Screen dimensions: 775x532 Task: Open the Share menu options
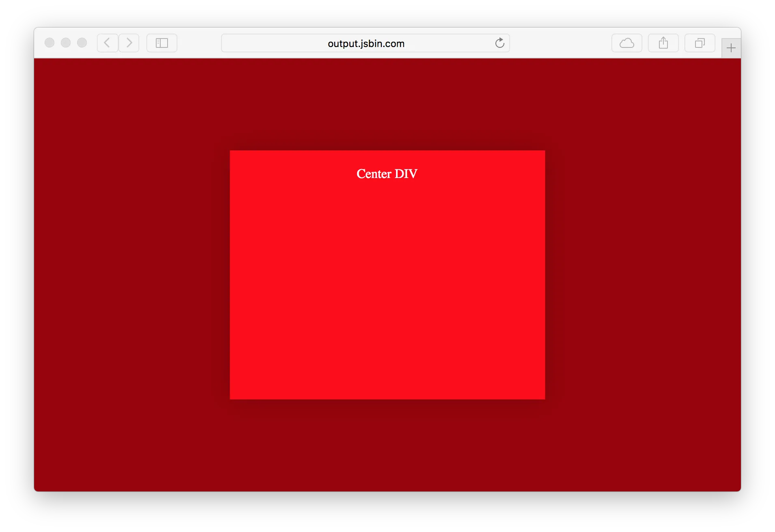point(663,43)
